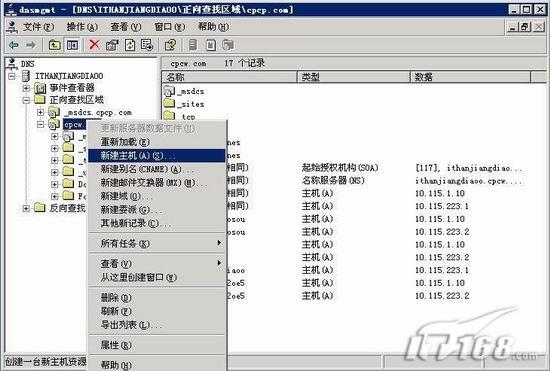Click the MMC document icon beside 文件 menu

pos(13,27)
